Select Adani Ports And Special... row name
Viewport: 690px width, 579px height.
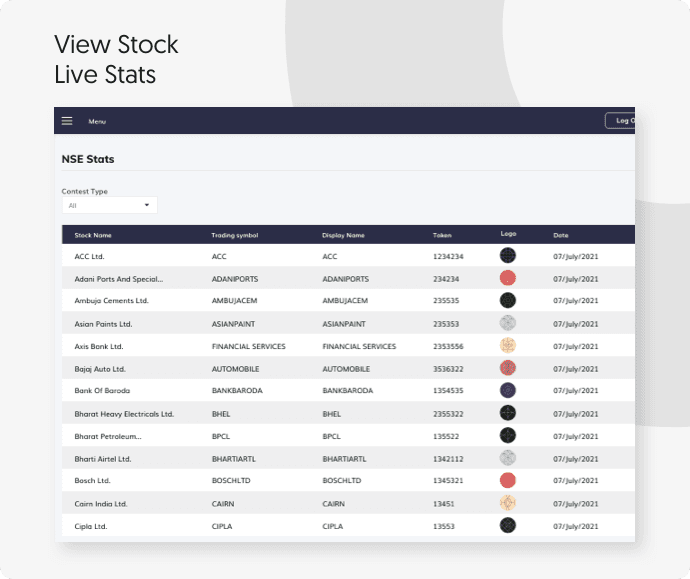[x=119, y=279]
